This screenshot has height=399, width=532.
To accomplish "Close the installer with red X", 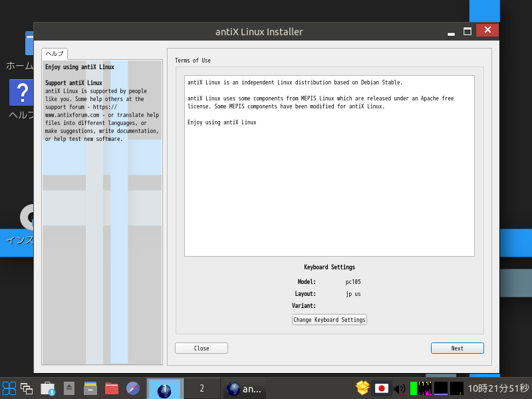I will 487,30.
